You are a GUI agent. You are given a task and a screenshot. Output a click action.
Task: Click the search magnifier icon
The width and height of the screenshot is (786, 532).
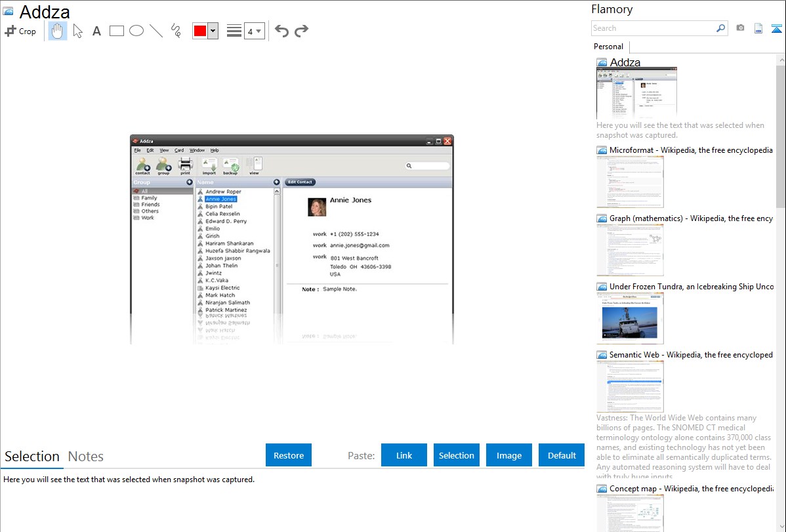[x=721, y=28]
